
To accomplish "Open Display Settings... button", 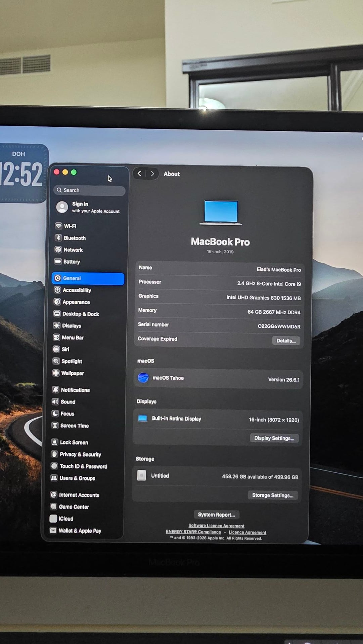I will tap(274, 438).
